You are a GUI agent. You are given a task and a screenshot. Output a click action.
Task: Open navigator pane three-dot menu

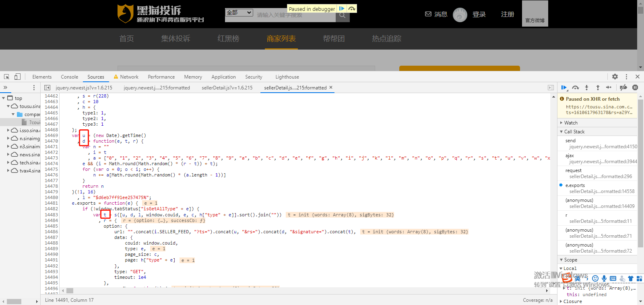point(34,87)
